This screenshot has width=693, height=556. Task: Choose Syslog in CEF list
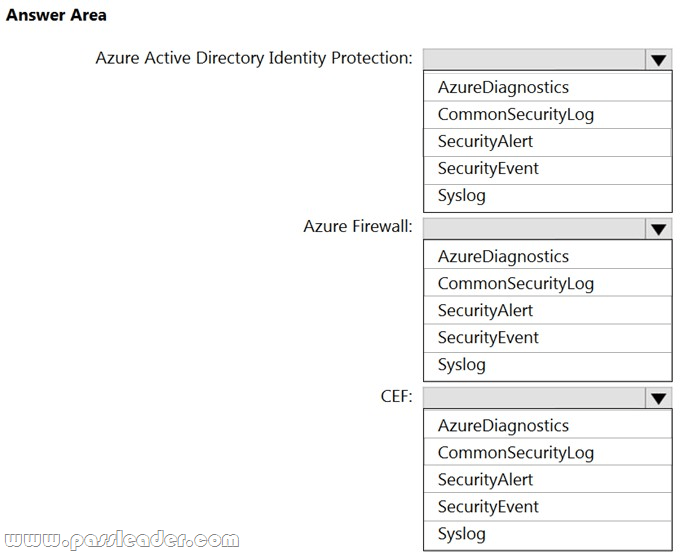tap(548, 535)
